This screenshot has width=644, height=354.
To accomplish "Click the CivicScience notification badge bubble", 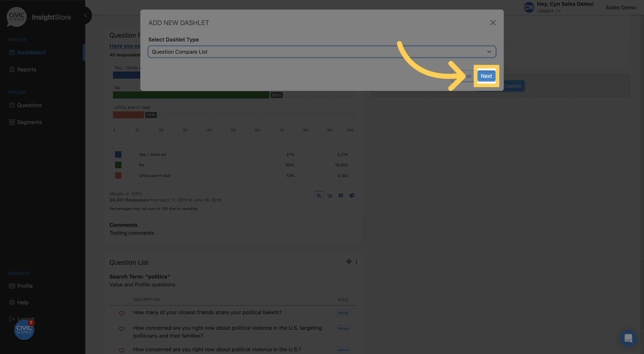I will tap(24, 330).
